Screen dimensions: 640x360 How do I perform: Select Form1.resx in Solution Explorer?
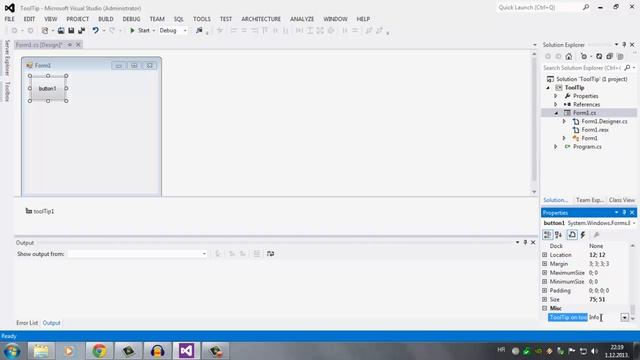click(x=595, y=130)
